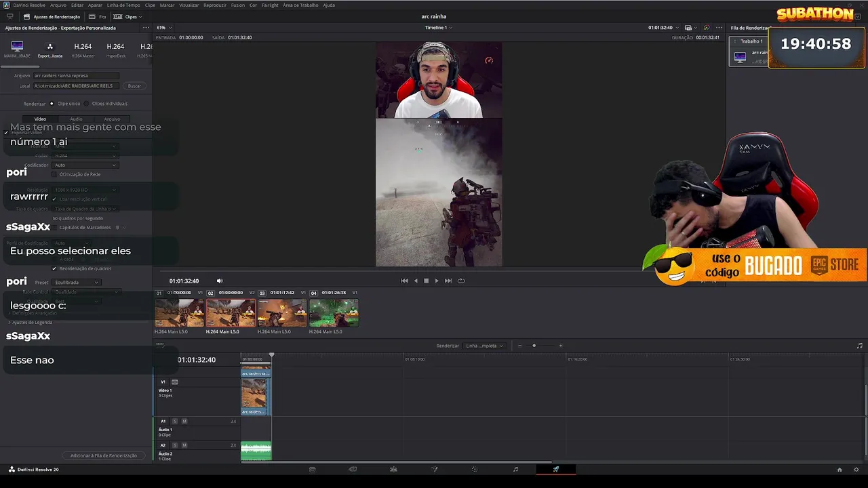Toggle Reordenação de quadros checkbox

click(x=54, y=268)
